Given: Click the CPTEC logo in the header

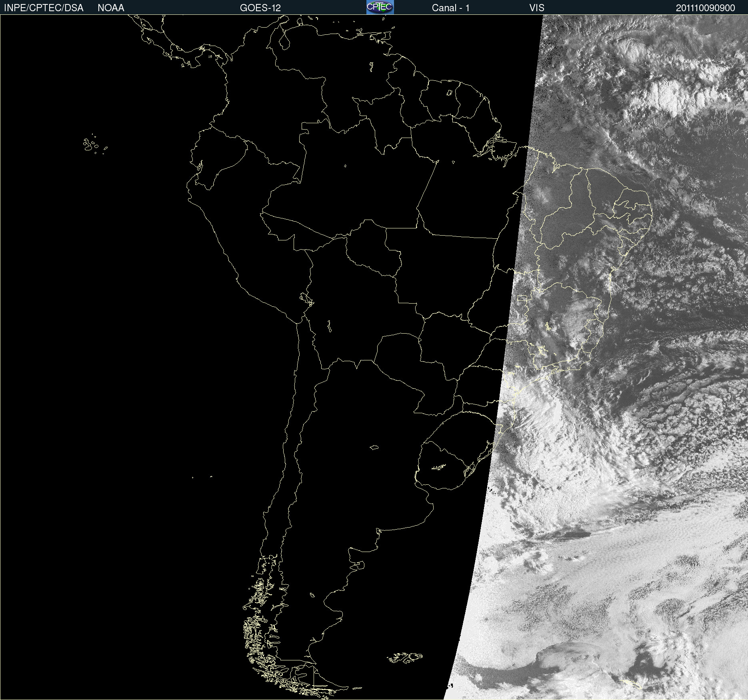Looking at the screenshot, I should (380, 7).
